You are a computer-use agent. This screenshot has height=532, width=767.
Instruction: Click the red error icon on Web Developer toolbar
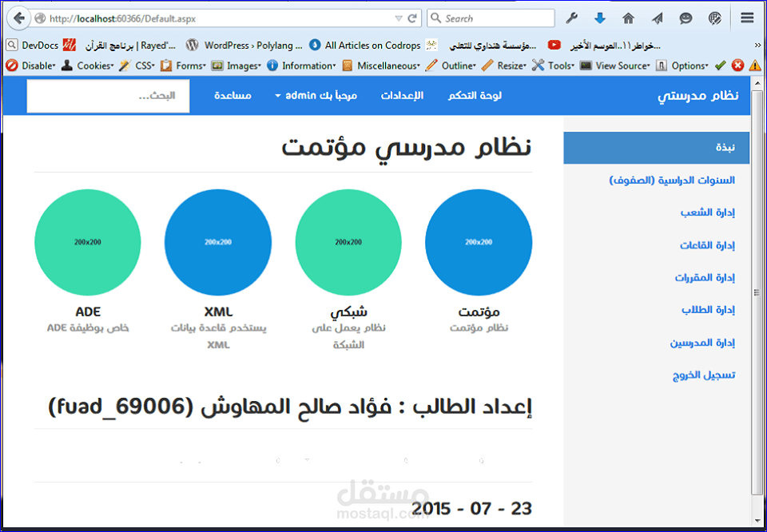[738, 66]
